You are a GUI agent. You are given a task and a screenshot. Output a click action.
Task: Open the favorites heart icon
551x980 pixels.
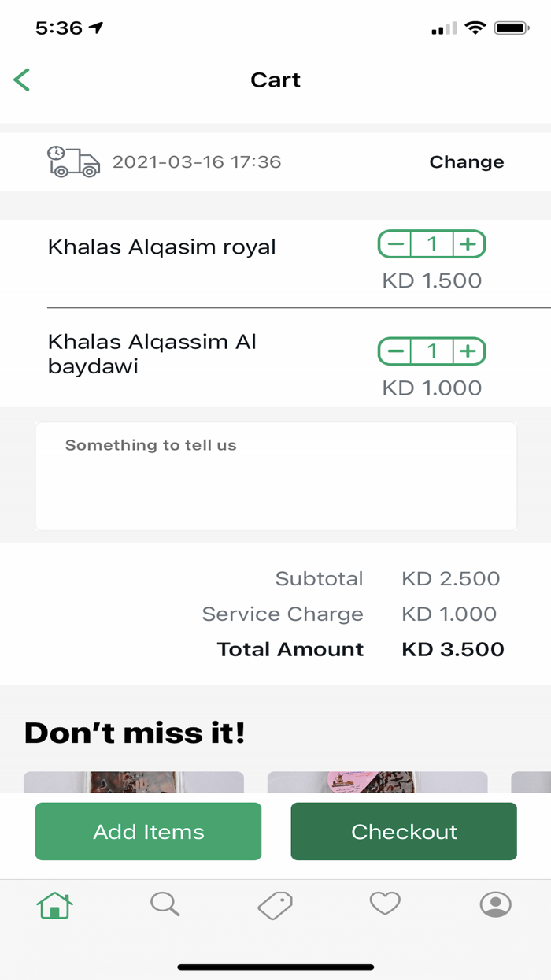385,905
